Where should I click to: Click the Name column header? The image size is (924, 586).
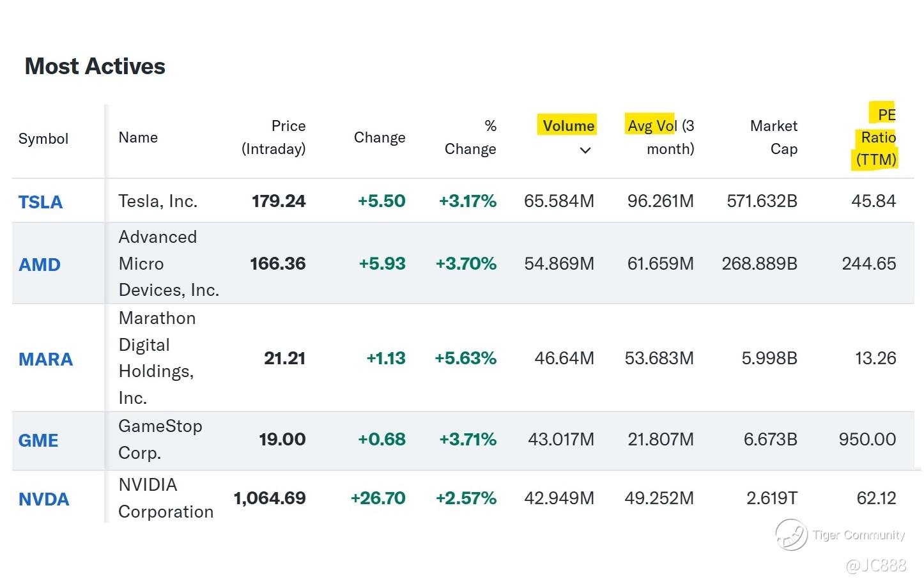pyautogui.click(x=138, y=137)
